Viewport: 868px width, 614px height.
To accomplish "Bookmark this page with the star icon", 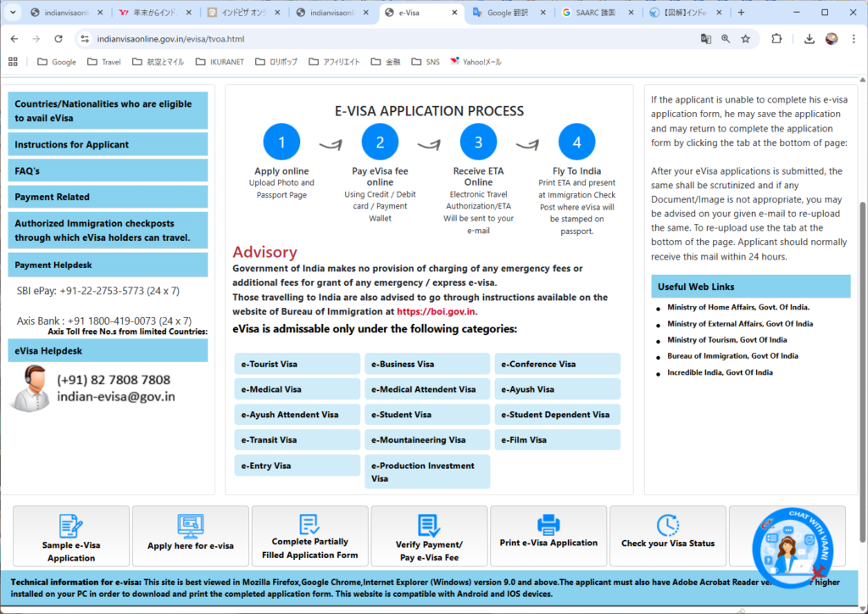I will coord(745,39).
